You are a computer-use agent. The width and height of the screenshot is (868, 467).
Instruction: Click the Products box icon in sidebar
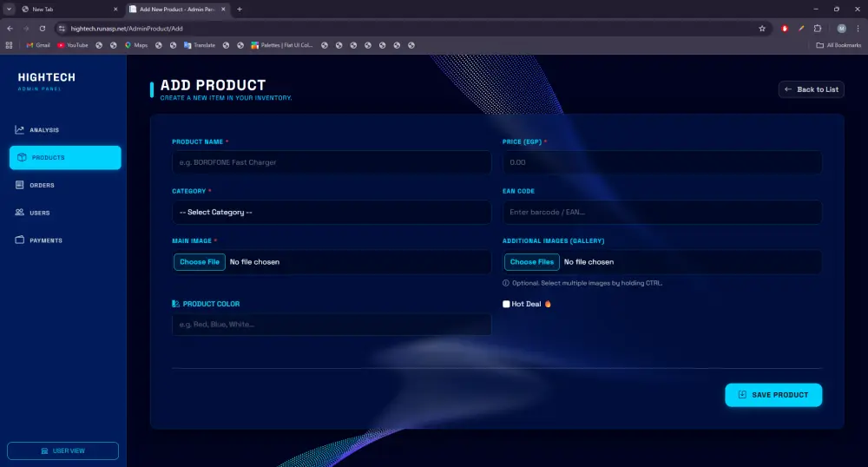tap(22, 157)
